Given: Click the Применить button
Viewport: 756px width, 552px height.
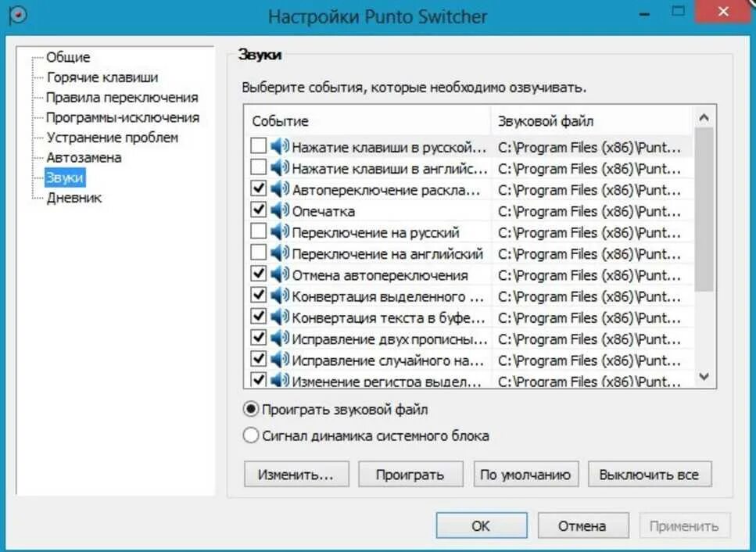Looking at the screenshot, I should click(684, 525).
